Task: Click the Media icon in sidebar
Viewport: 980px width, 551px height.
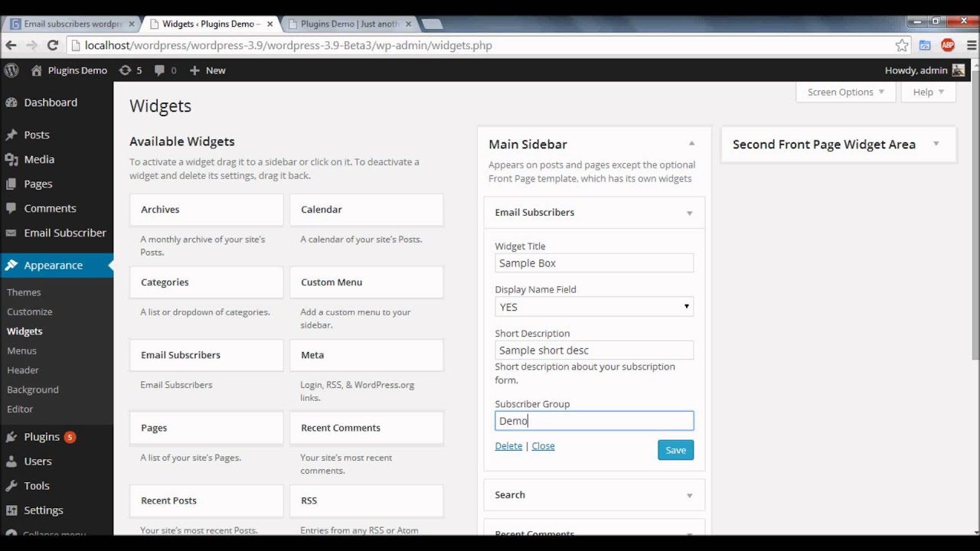Action: [x=11, y=159]
